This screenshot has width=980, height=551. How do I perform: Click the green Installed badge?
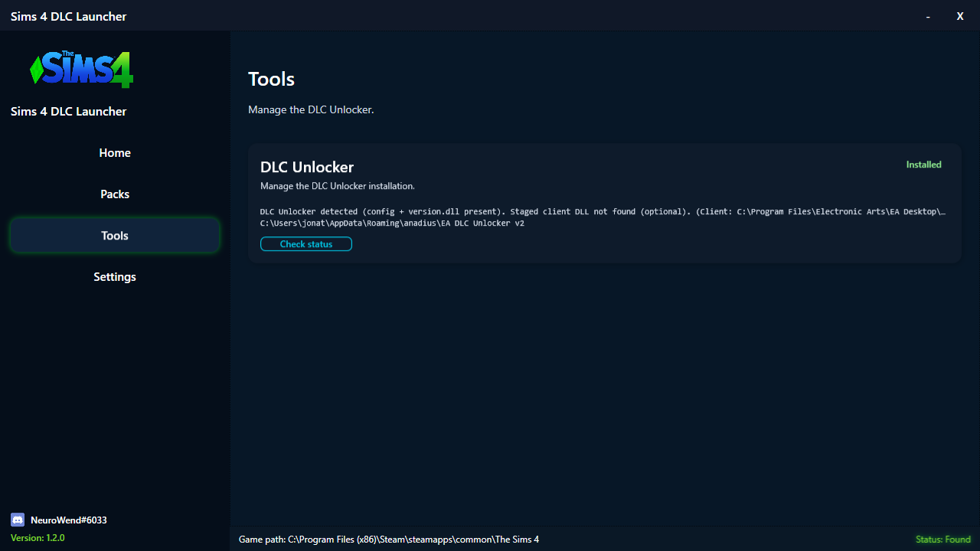(x=923, y=164)
